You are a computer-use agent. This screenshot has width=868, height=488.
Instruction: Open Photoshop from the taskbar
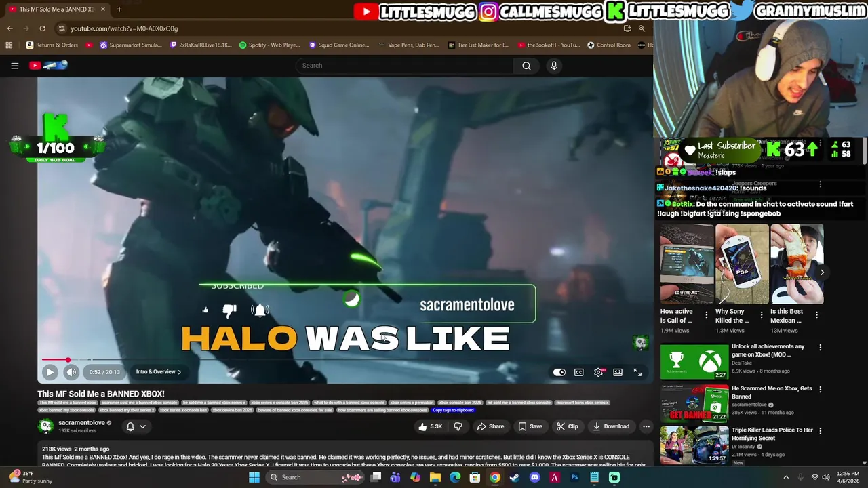[x=574, y=477]
